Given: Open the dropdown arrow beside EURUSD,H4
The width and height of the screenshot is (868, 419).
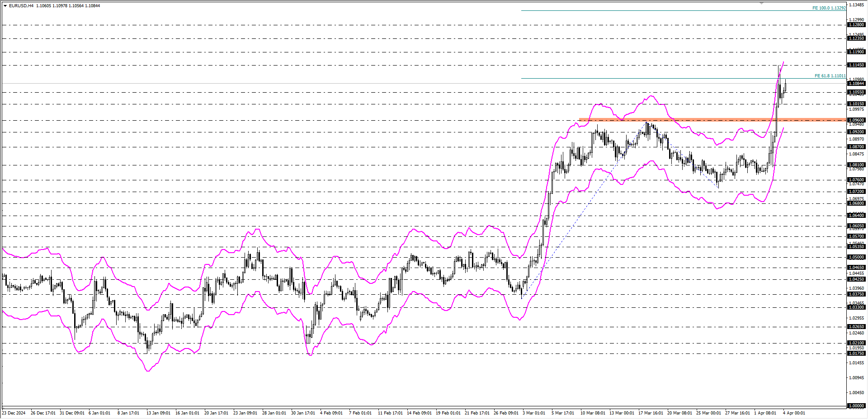Looking at the screenshot, I should coord(5,6).
